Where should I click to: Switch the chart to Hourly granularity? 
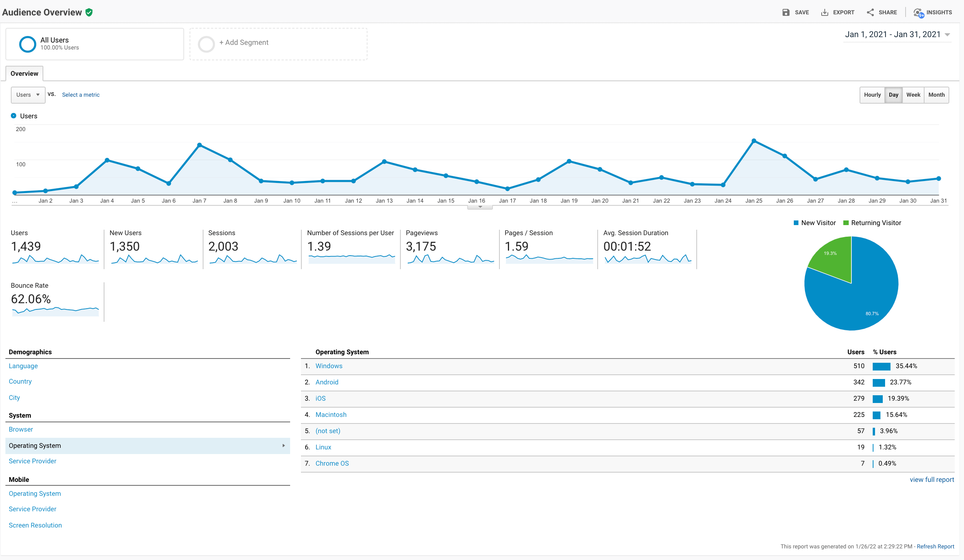[x=872, y=94]
